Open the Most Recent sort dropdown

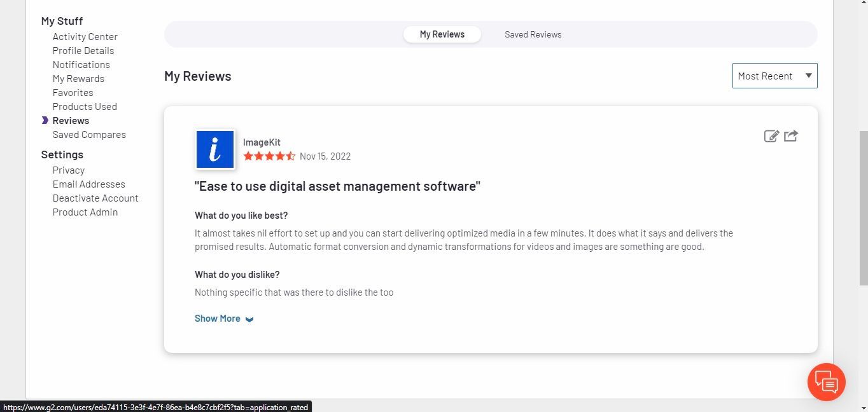[x=774, y=76]
